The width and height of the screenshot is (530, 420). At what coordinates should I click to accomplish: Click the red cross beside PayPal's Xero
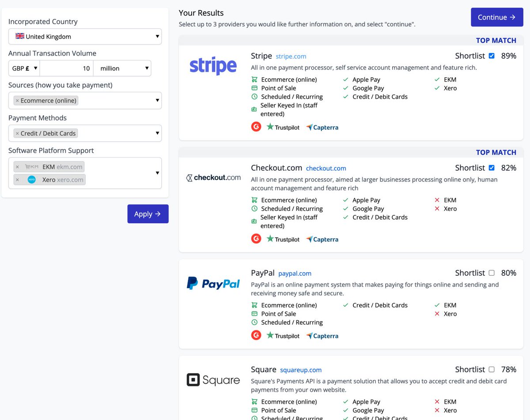(437, 314)
